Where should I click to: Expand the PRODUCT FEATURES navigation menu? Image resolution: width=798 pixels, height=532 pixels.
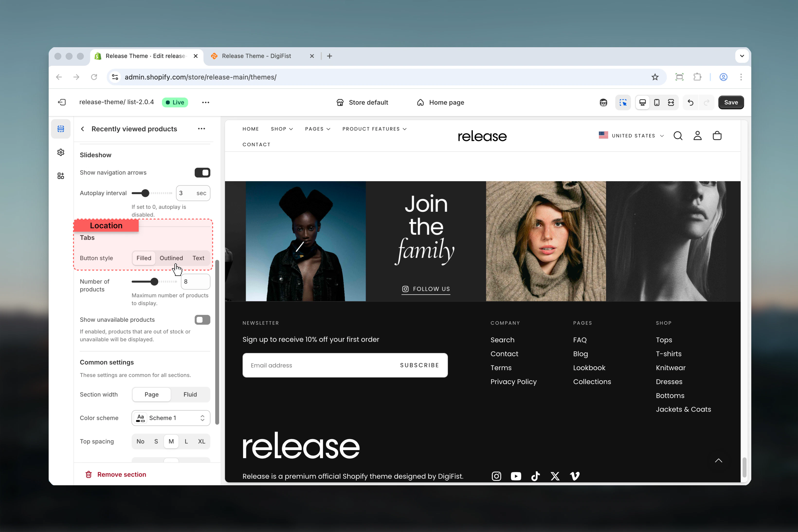pyautogui.click(x=374, y=129)
